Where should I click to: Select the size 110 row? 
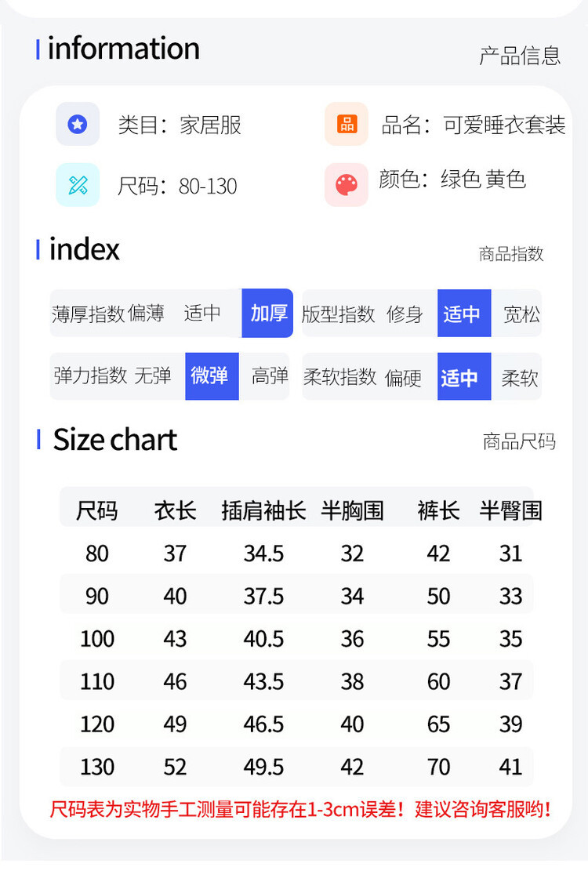[x=97, y=681]
